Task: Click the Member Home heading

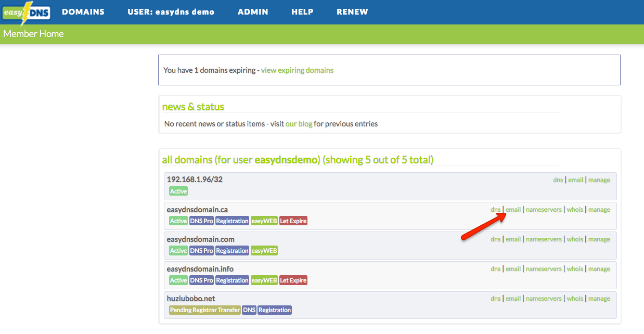Action: [x=33, y=34]
